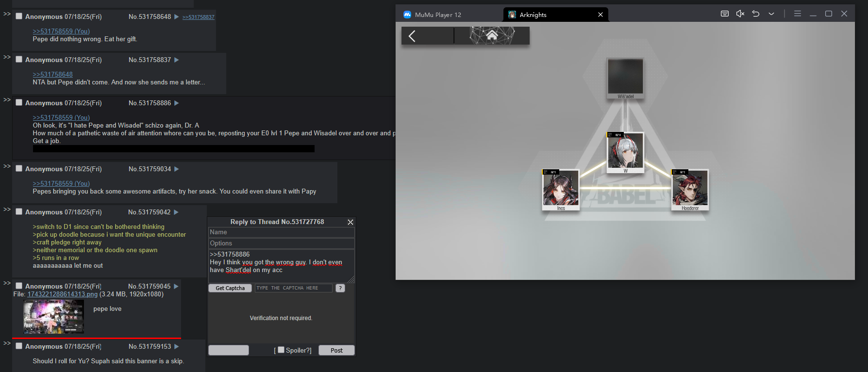Open the captcha help question mark
This screenshot has width=868, height=372.
pos(340,288)
